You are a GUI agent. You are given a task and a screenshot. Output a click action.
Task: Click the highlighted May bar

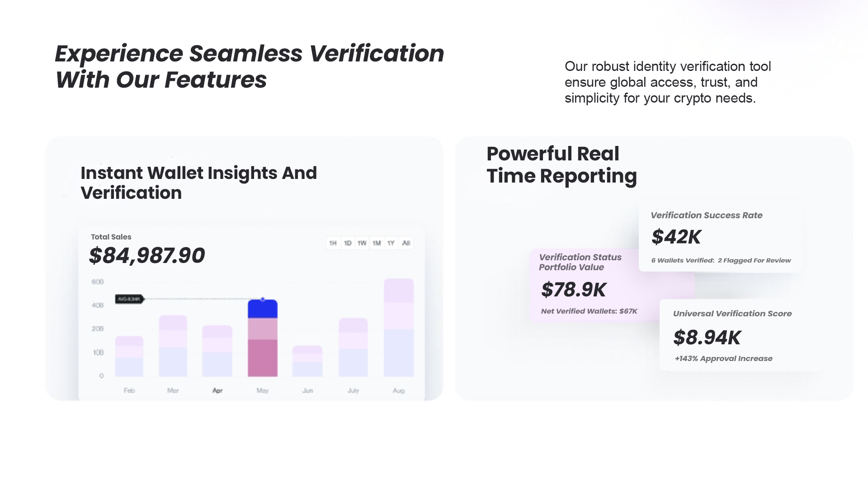tap(263, 338)
